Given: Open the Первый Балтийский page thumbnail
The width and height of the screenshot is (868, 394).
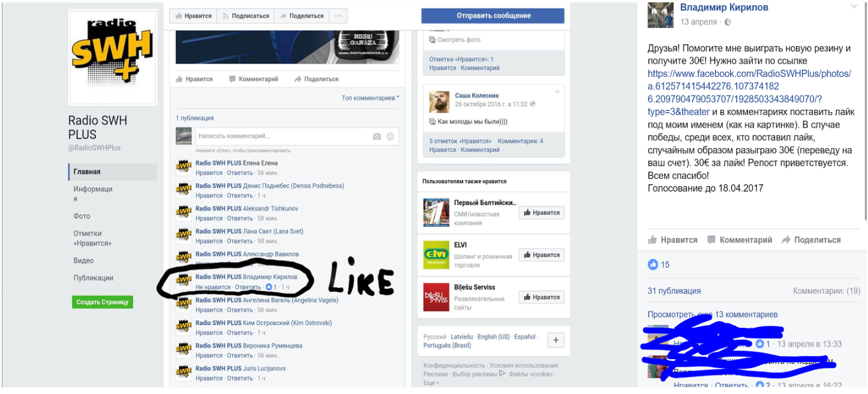Looking at the screenshot, I should coord(436,212).
